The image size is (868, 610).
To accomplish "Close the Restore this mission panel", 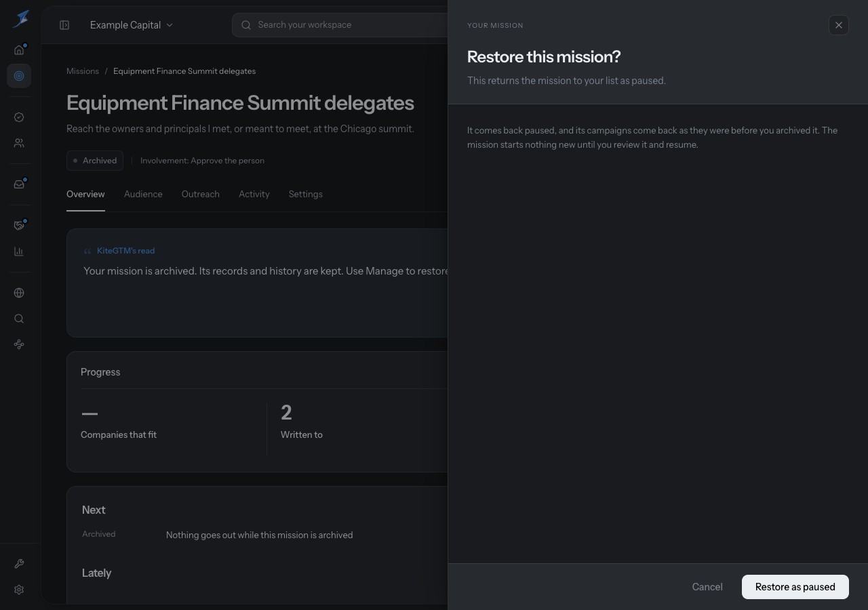I will point(839,25).
